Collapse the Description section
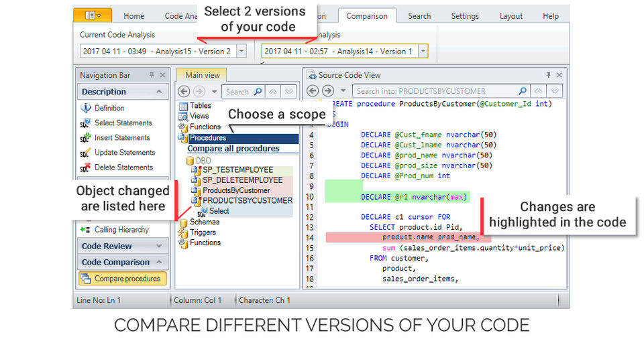Image resolution: width=644 pixels, height=341 pixels. coord(159,92)
